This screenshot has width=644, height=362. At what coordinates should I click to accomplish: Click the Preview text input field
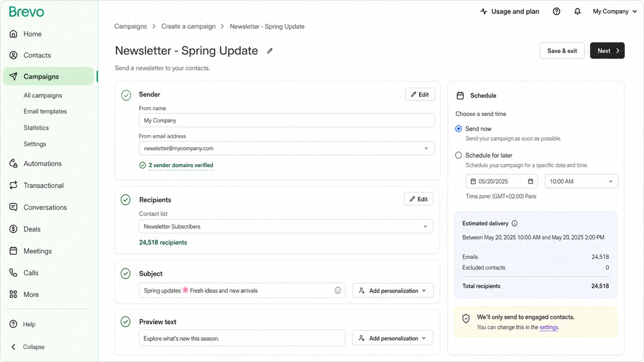coord(242,338)
